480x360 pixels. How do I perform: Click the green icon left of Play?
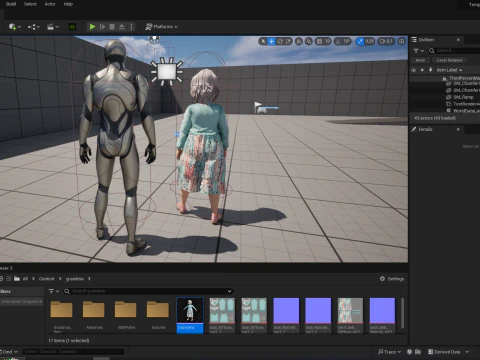72,27
